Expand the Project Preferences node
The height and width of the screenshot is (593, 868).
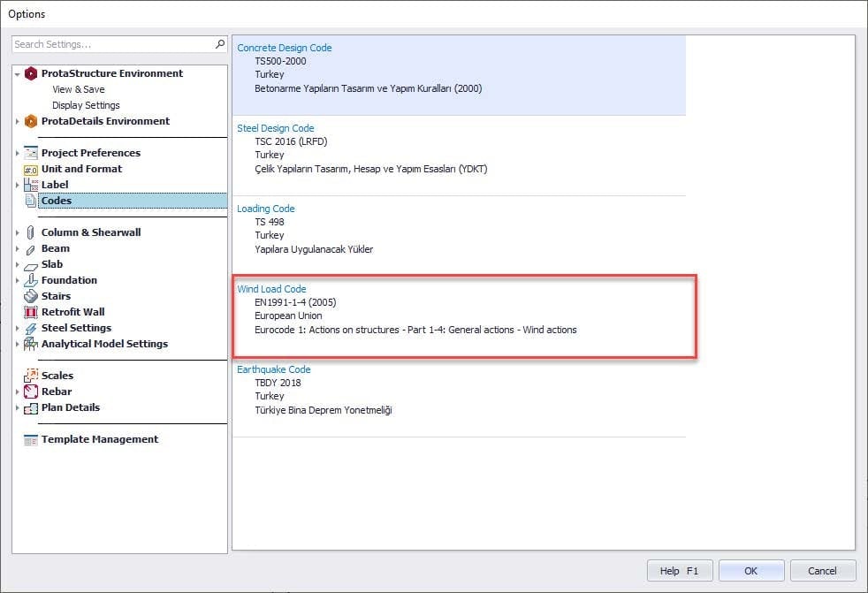tap(17, 153)
